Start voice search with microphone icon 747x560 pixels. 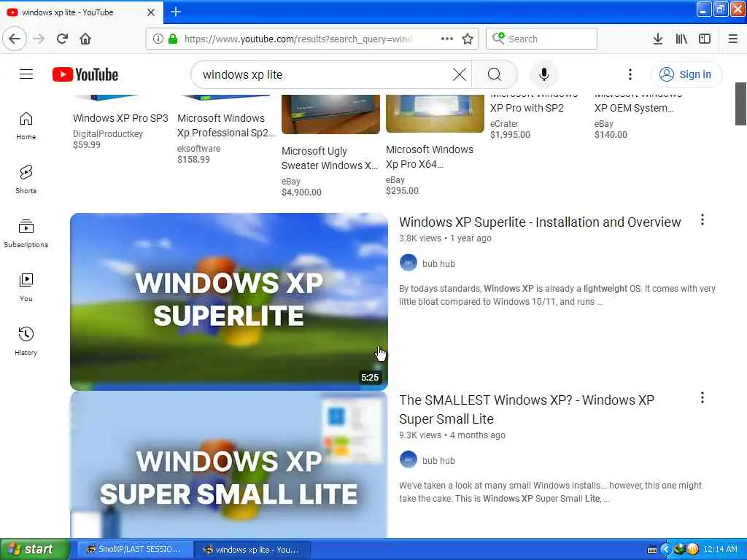[543, 74]
